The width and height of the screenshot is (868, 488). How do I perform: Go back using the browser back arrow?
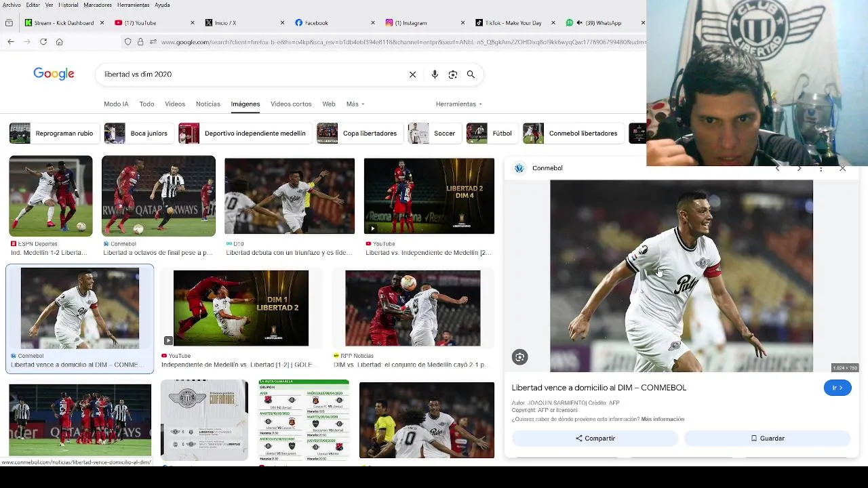tap(11, 41)
